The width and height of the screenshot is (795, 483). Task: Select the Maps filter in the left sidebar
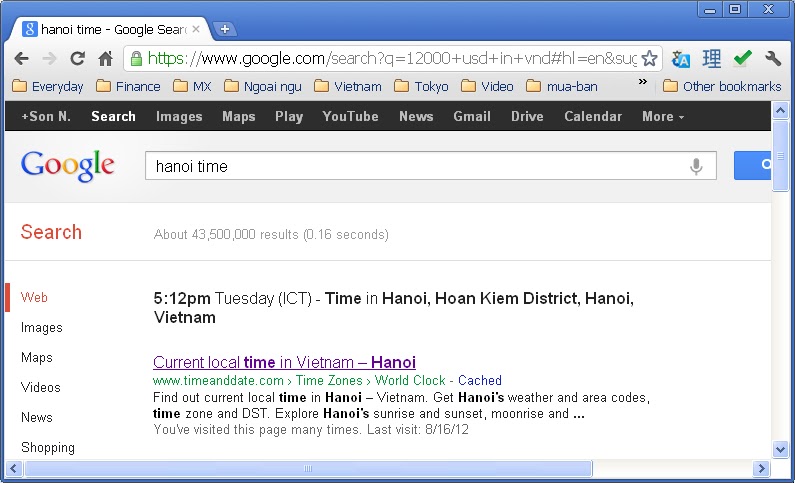[37, 358]
